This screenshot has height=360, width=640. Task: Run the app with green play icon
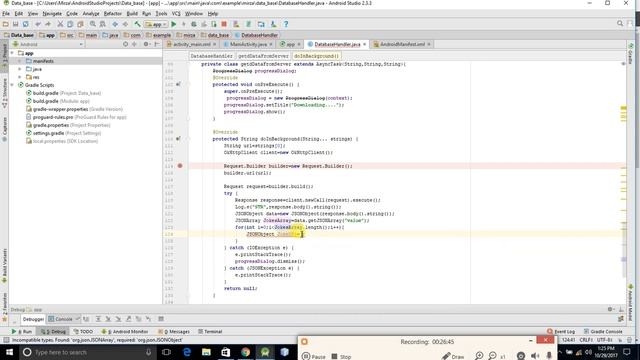[173, 24]
